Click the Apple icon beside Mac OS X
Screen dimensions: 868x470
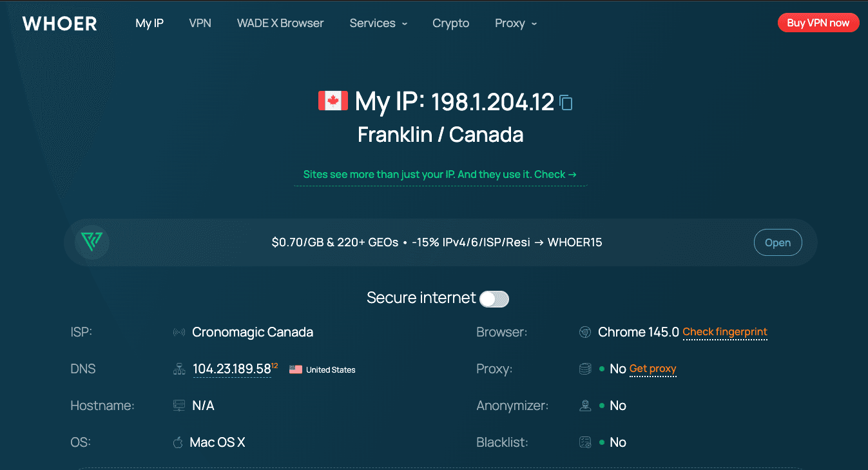tap(177, 442)
